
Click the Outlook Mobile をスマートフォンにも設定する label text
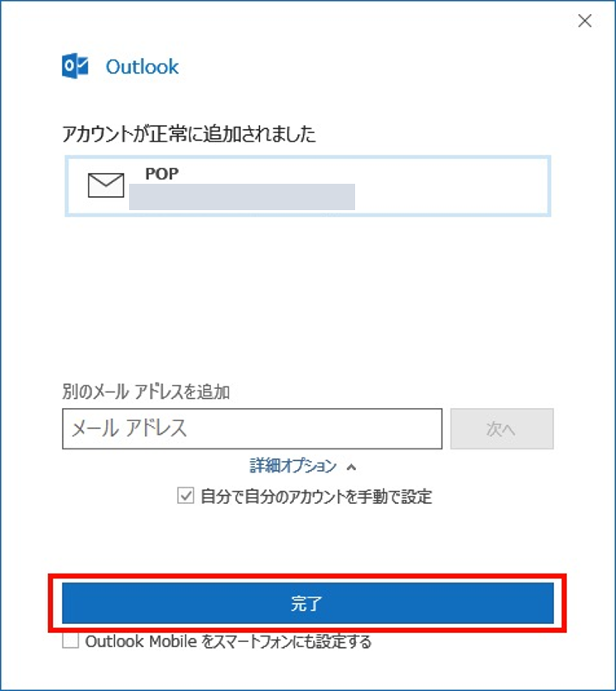coord(229,641)
